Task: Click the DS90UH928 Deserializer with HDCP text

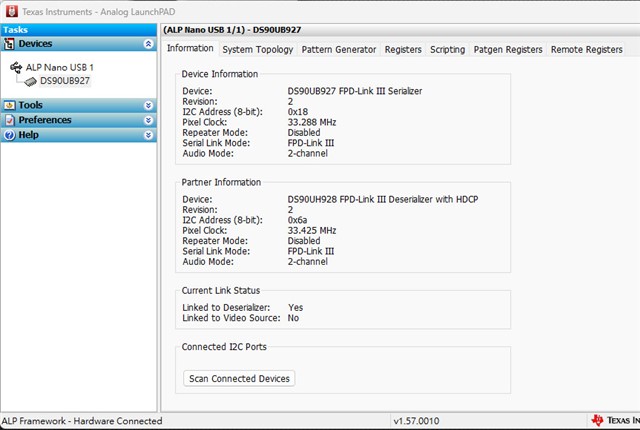Action: [x=383, y=199]
